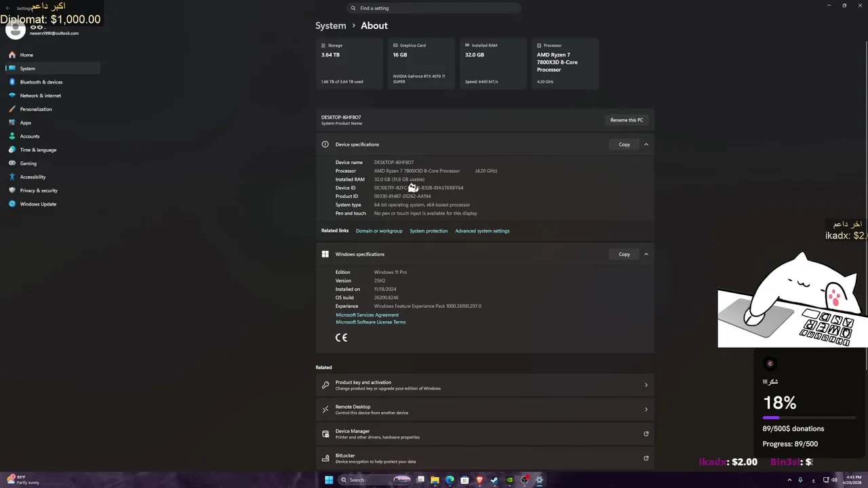
Task: Click the BitLocker icon
Action: (325, 458)
